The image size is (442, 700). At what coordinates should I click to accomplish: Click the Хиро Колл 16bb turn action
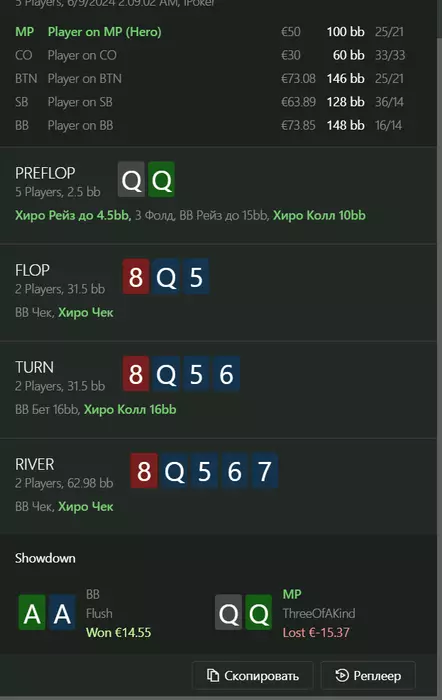[x=130, y=409]
